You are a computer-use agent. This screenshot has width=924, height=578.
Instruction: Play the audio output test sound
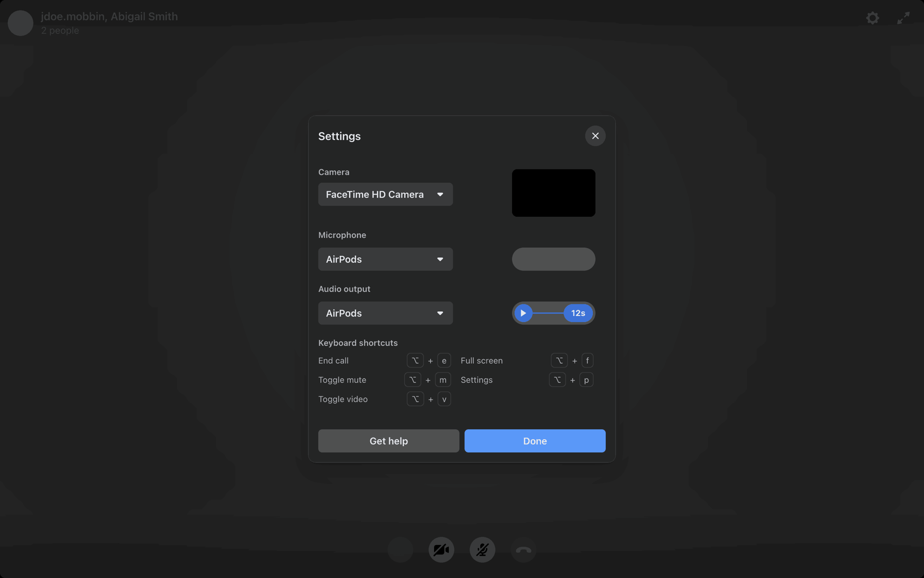click(523, 313)
